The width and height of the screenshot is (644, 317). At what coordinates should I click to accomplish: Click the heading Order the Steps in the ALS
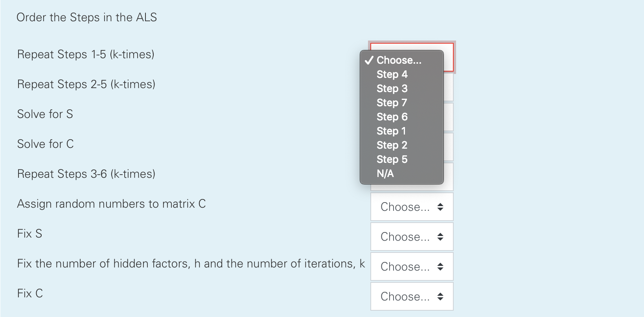pyautogui.click(x=87, y=17)
